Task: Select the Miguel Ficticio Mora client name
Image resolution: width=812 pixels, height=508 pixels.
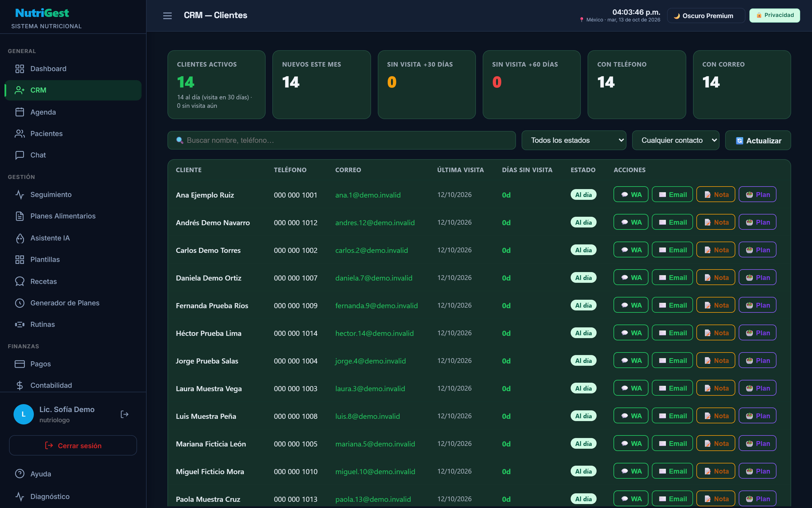Action: point(210,472)
